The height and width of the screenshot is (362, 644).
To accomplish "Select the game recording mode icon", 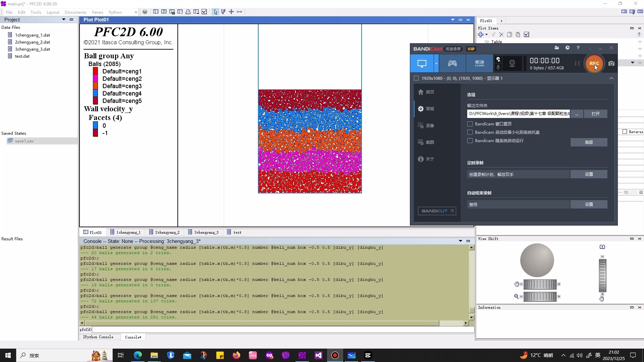I will 452,63.
